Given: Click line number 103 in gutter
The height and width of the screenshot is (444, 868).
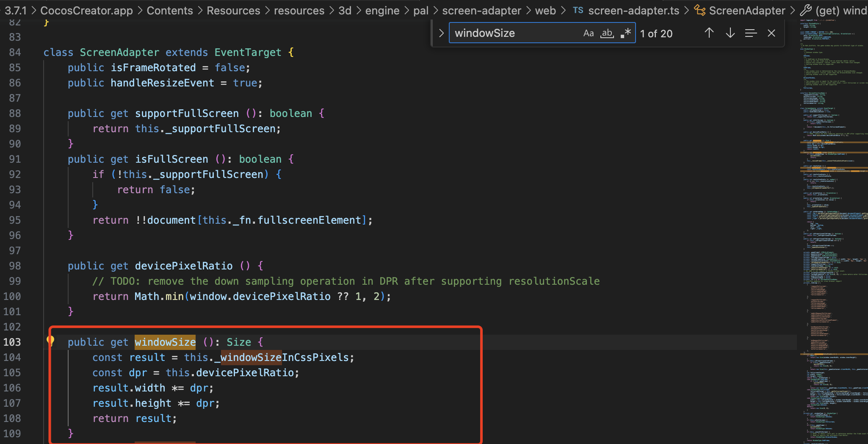Looking at the screenshot, I should point(12,342).
